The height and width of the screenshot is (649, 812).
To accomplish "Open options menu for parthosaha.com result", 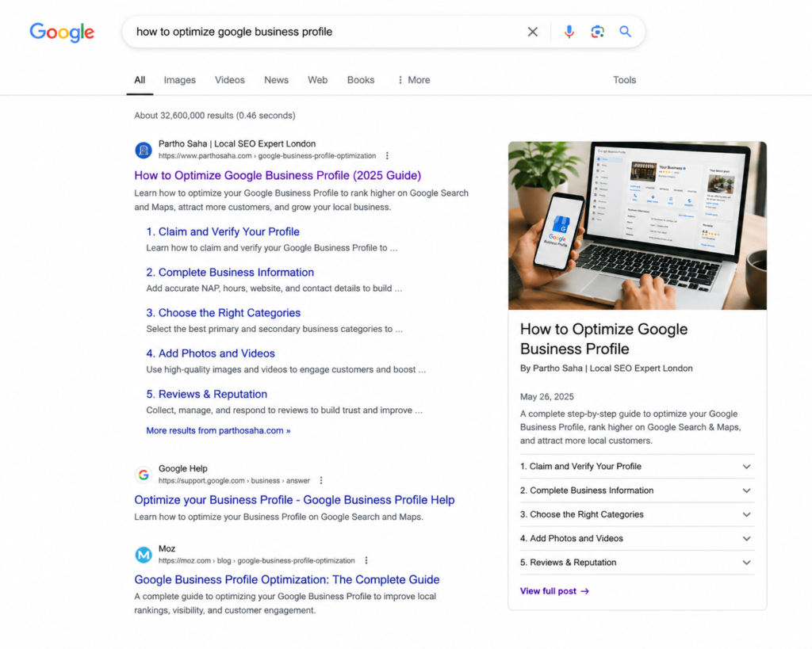I will (387, 156).
